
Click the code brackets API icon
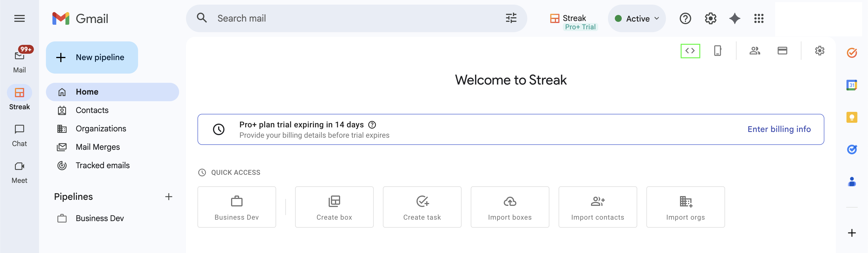point(690,51)
